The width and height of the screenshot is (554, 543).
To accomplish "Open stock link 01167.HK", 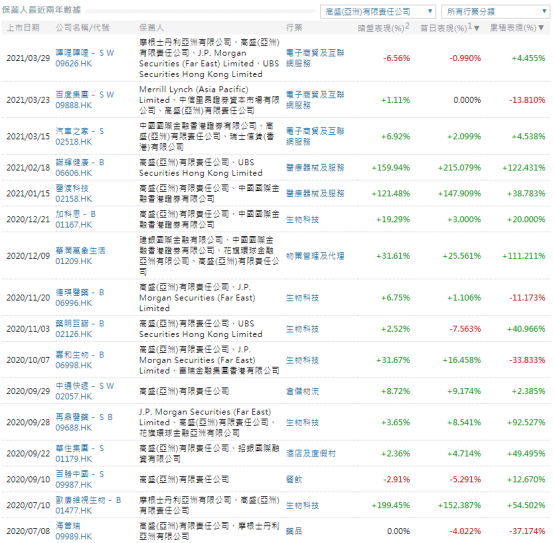I will click(73, 225).
